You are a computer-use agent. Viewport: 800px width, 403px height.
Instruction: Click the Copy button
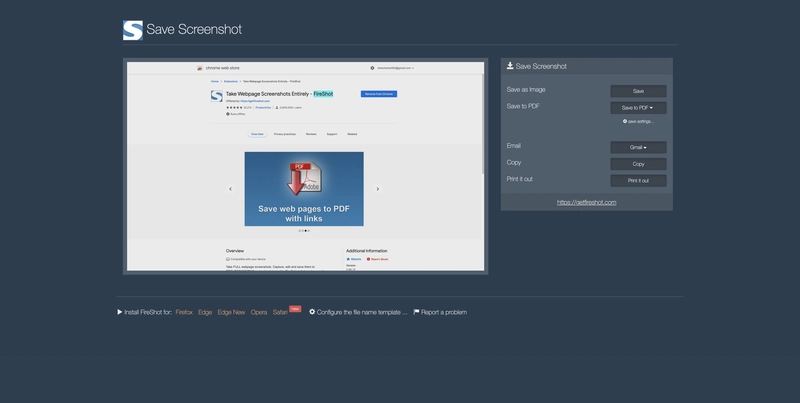click(638, 164)
